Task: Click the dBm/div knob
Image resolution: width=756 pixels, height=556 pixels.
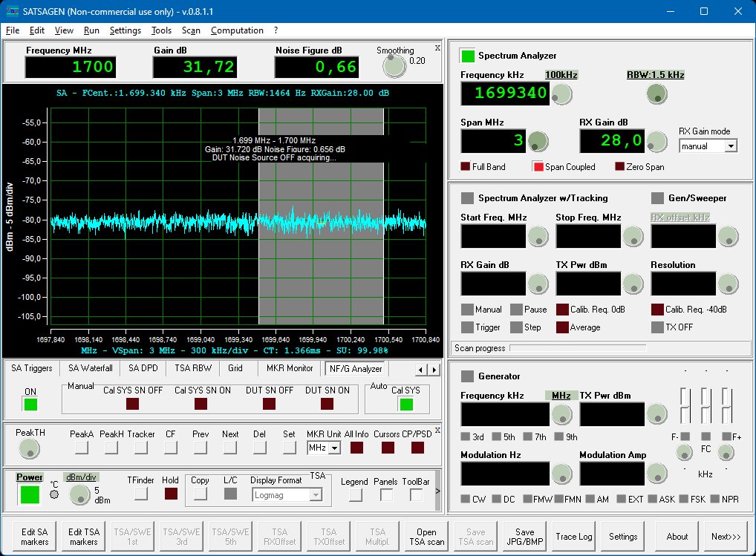Action: point(79,495)
